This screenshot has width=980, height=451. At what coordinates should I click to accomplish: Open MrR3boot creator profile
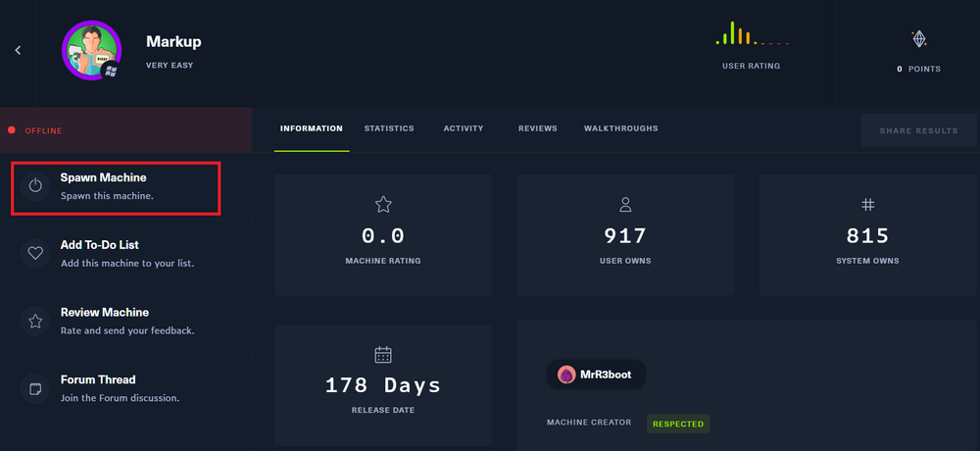(x=596, y=375)
